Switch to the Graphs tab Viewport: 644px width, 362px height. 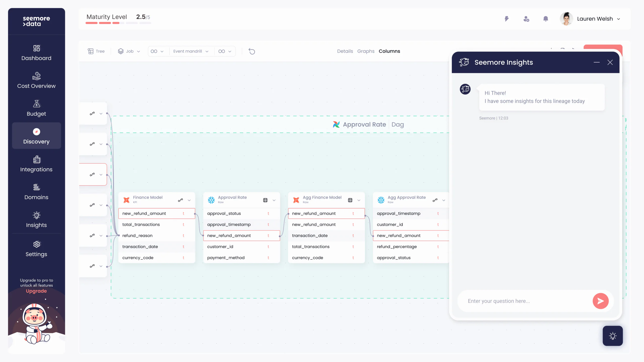point(366,51)
